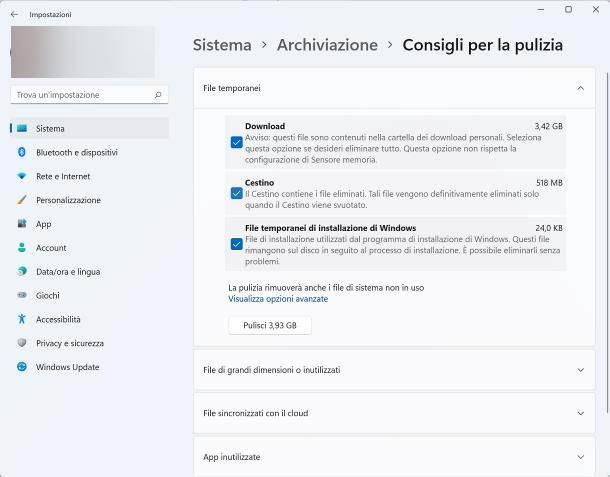Open Visualizza opzioni avanzate link

point(278,299)
